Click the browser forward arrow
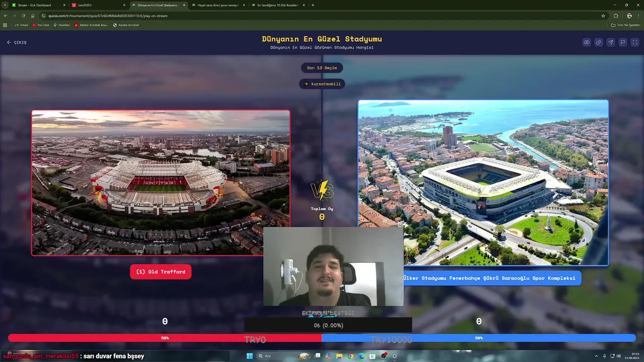 coord(15,16)
